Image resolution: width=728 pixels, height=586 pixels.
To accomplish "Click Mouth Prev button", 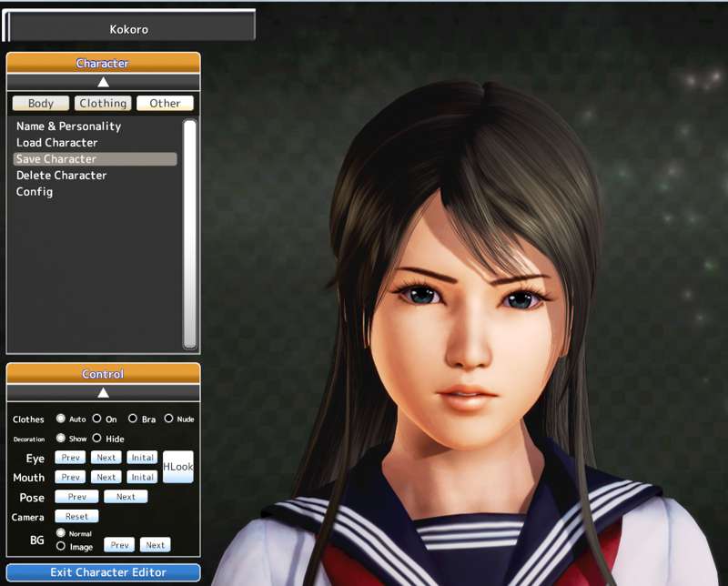I will [x=70, y=477].
